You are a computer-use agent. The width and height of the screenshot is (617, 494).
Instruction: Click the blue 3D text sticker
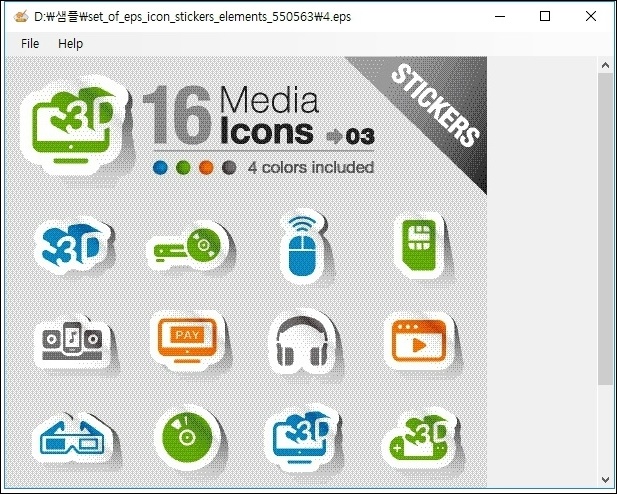coord(74,246)
